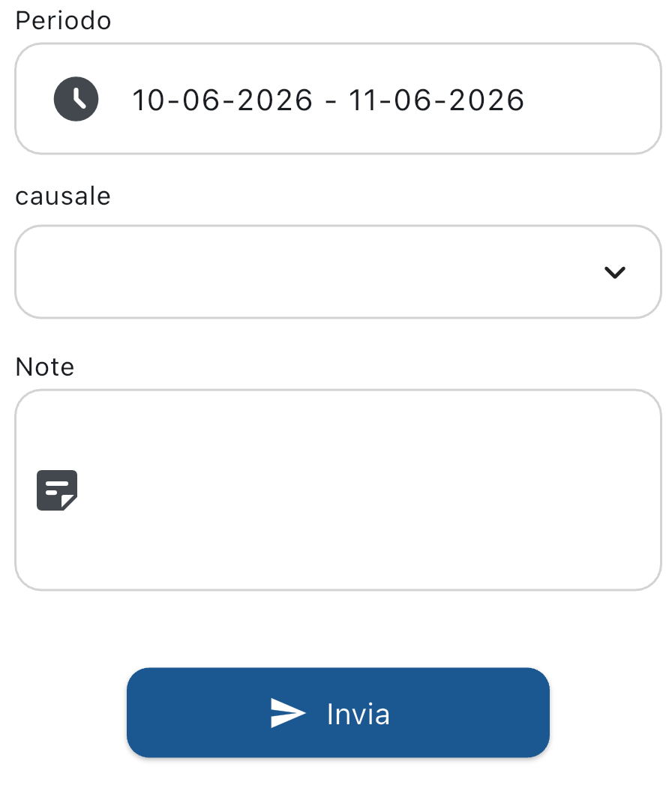Expand the causale chevron arrow
The height and width of the screenshot is (785, 672).
[x=614, y=273]
